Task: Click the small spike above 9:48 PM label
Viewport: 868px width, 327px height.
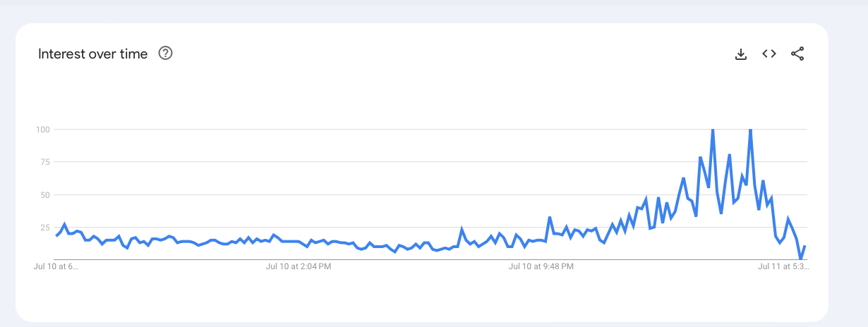Action: coord(550,218)
